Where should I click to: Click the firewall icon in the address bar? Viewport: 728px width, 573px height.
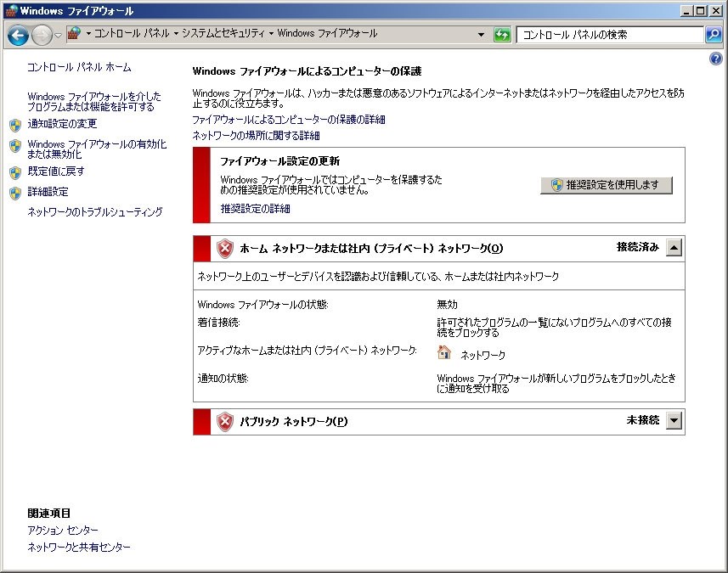pos(74,33)
